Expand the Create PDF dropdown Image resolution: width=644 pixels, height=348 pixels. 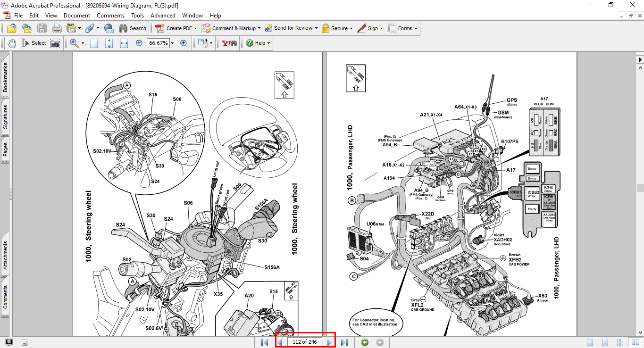pos(195,28)
